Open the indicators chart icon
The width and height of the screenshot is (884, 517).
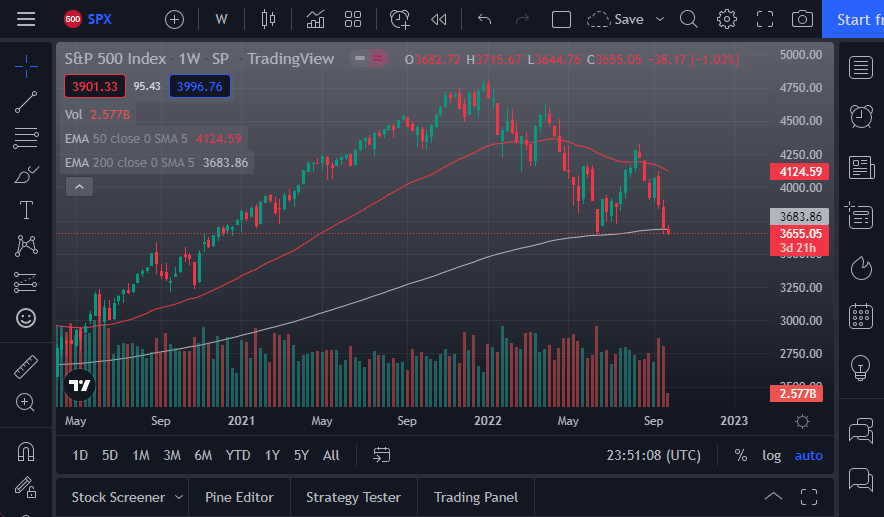pyautogui.click(x=315, y=19)
